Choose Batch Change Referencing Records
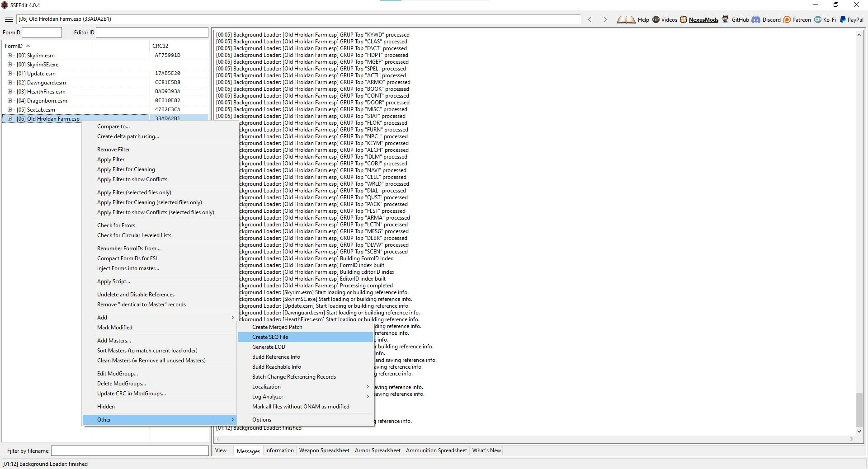This screenshot has height=469, width=868. pyautogui.click(x=306, y=377)
